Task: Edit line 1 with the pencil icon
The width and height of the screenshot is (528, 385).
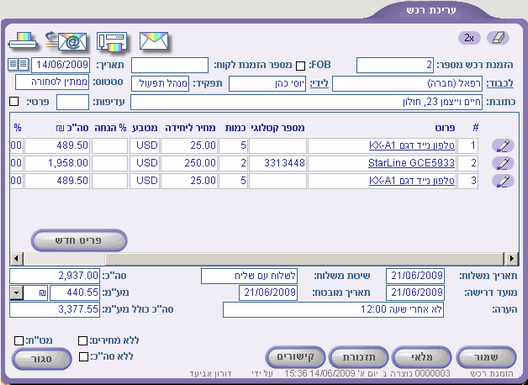Action: [503, 146]
